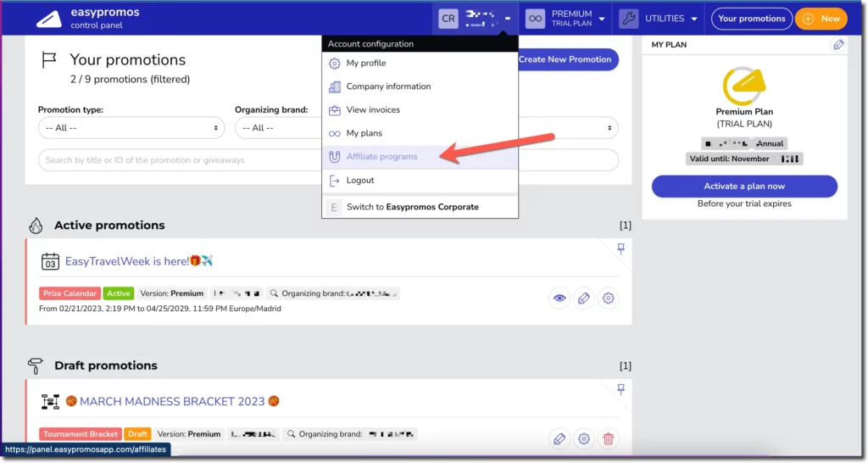The width and height of the screenshot is (868, 463).
Task: Open EasyTravelWeek settings gear icon
Action: pyautogui.click(x=608, y=298)
